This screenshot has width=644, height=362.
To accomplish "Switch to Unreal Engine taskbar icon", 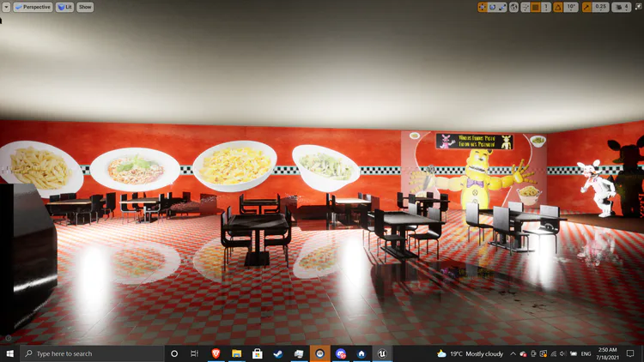I will click(382, 353).
